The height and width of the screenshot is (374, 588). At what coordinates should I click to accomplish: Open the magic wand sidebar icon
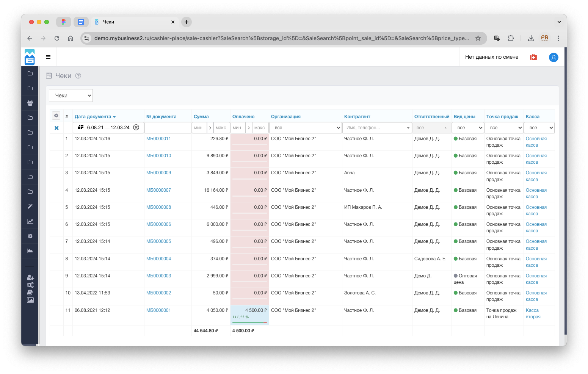pos(30,207)
